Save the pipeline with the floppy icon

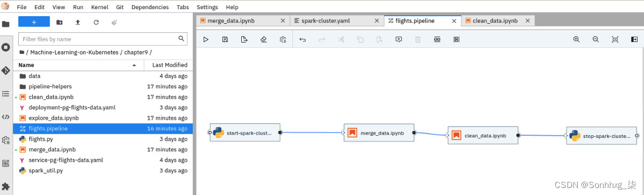[x=225, y=39]
